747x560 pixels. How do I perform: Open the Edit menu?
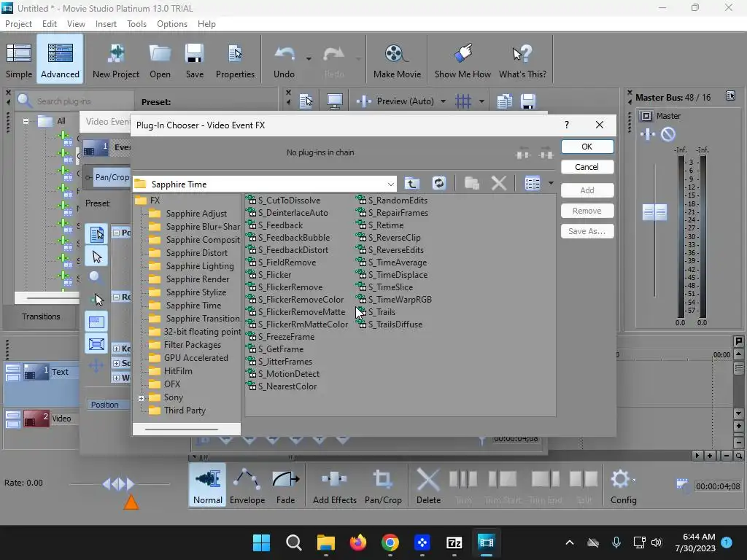click(49, 24)
